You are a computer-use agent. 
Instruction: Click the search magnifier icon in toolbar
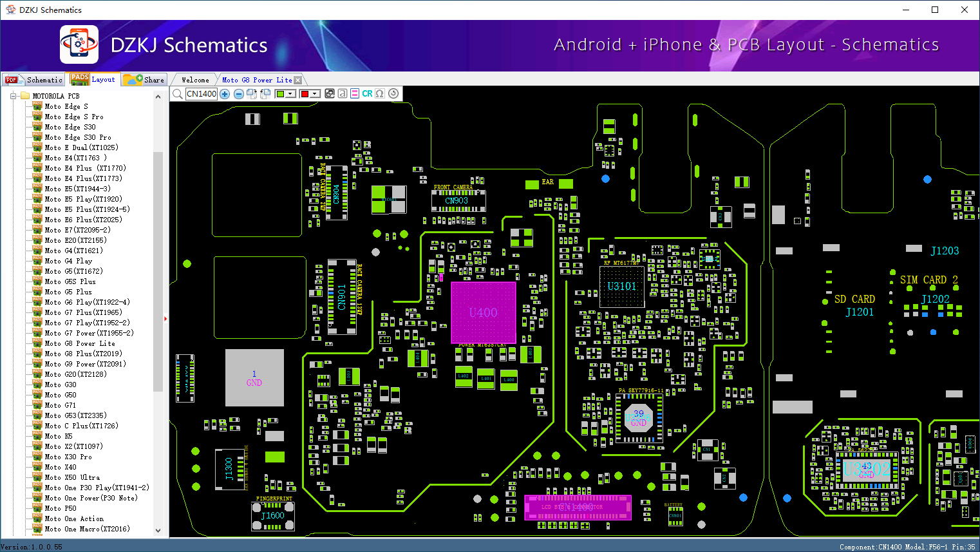click(177, 94)
